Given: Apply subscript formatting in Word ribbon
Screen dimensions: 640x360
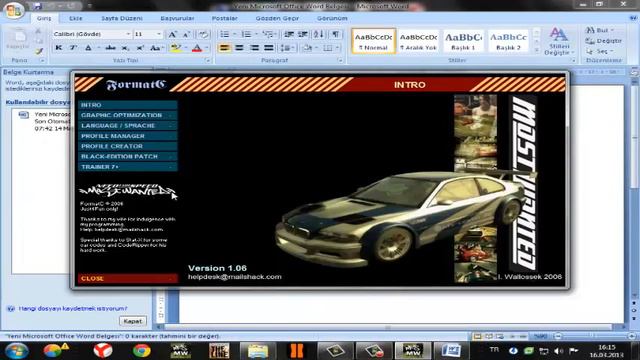Looking at the screenshot, I should click(125, 48).
